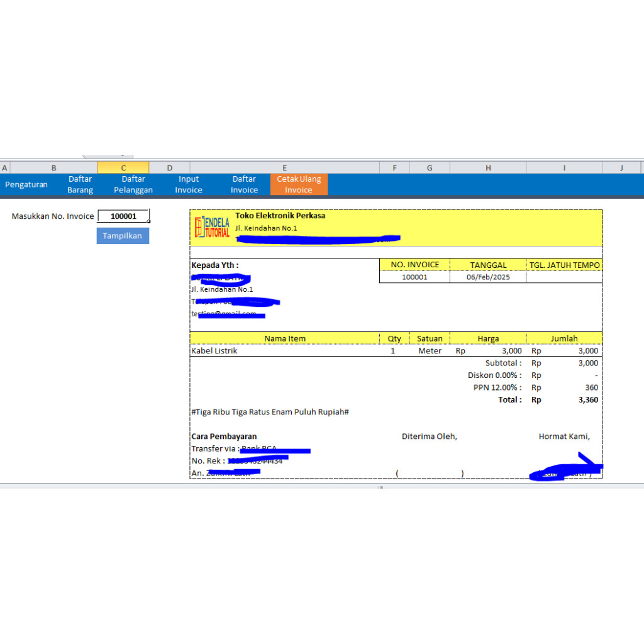This screenshot has width=644, height=644.
Task: Select the Kepada Yth cell
Action: (x=214, y=265)
